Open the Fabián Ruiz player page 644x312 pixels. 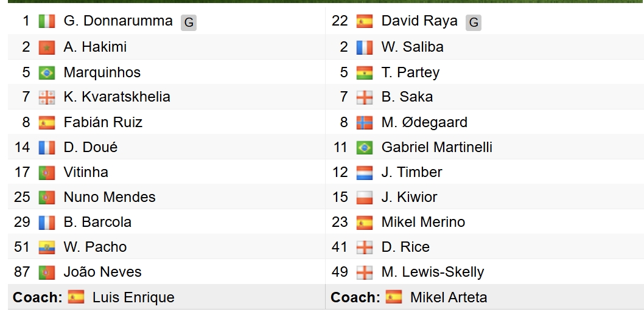pyautogui.click(x=103, y=122)
